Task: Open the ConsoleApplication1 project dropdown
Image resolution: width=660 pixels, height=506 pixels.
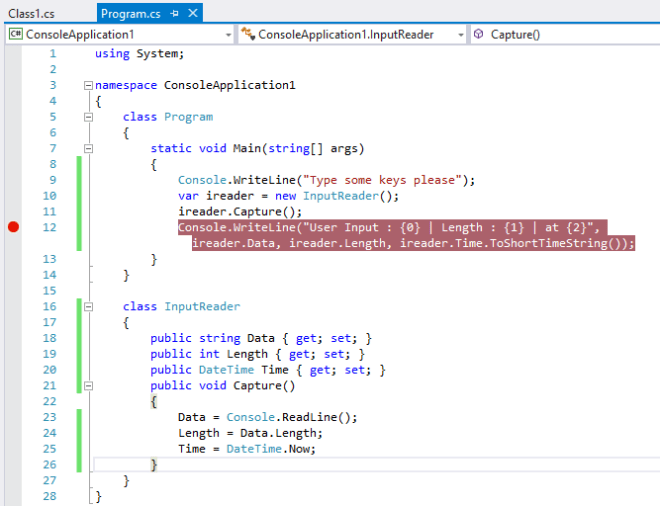Action: (226, 34)
